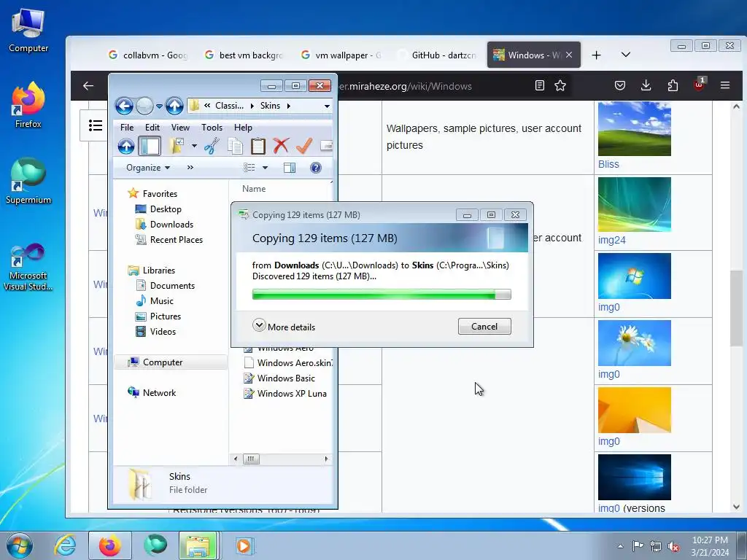Open recent pages dropdown beside Forward button
The width and height of the screenshot is (747, 560).
(159, 106)
